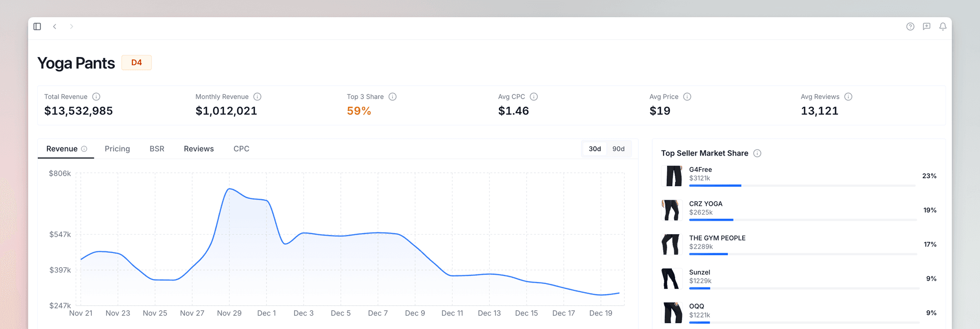Viewport: 980px width, 329px height.
Task: Click the 59% top 3 share value
Action: tap(359, 111)
